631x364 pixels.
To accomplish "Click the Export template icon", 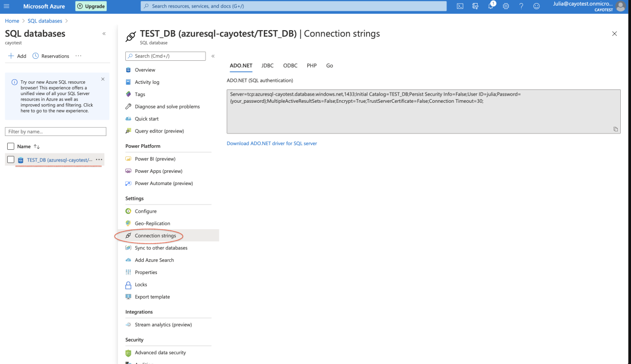I will pyautogui.click(x=128, y=297).
